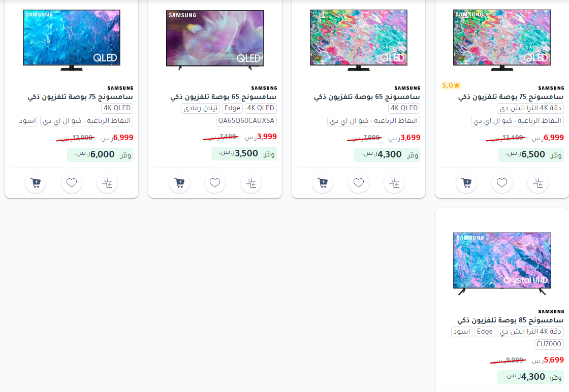Image resolution: width=569 pixels, height=392 pixels.
Task: Click the QA65Q60CAUXSA model tag
Action: click(x=246, y=121)
